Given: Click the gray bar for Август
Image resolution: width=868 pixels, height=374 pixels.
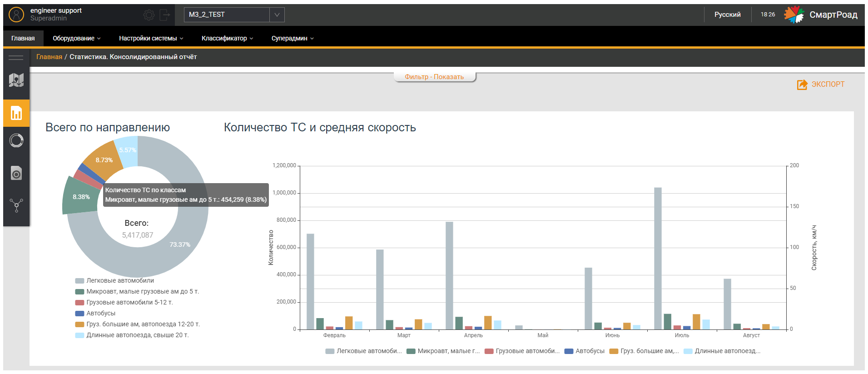Looking at the screenshot, I should point(727,304).
